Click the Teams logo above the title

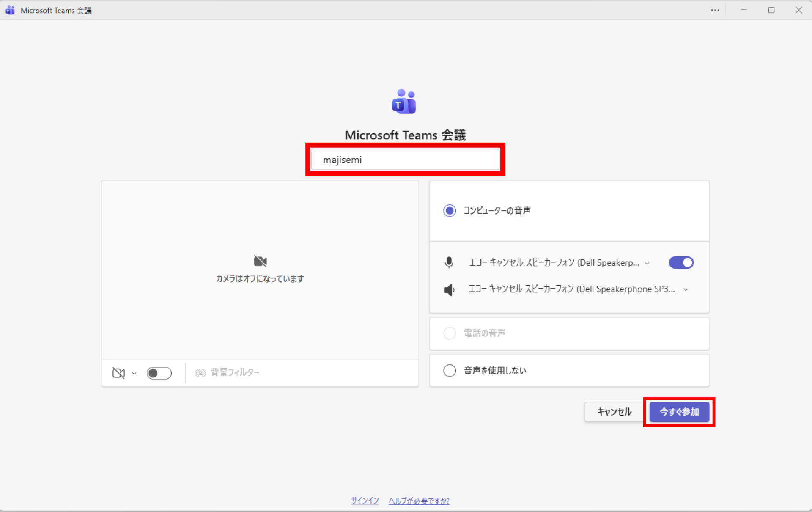(404, 102)
